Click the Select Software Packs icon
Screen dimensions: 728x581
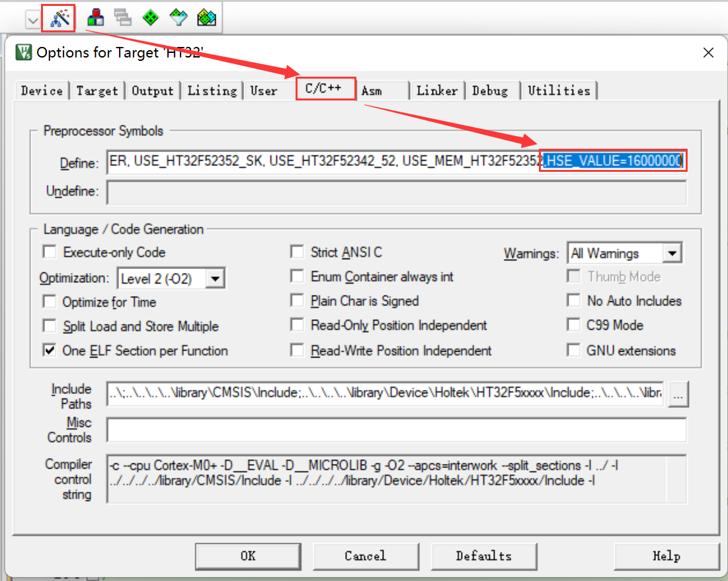(x=179, y=18)
